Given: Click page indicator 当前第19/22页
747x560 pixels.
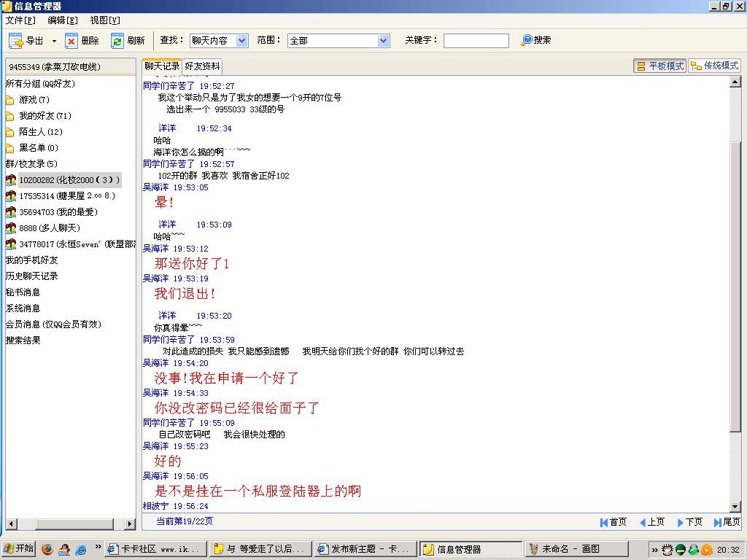Looking at the screenshot, I should (185, 521).
